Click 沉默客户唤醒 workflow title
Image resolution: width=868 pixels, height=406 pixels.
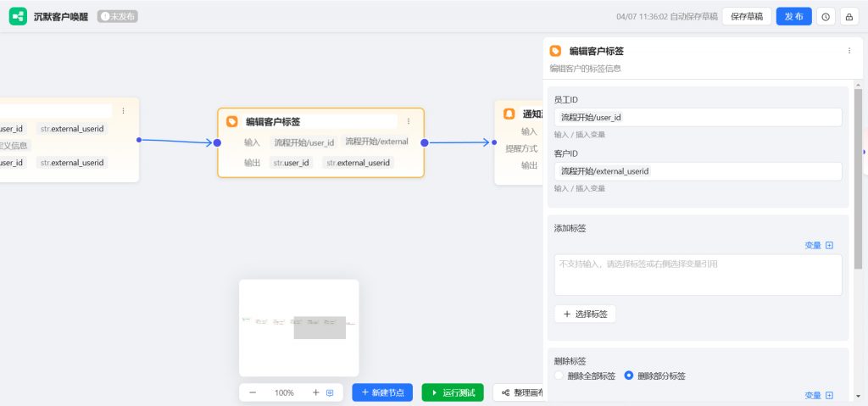coord(61,17)
